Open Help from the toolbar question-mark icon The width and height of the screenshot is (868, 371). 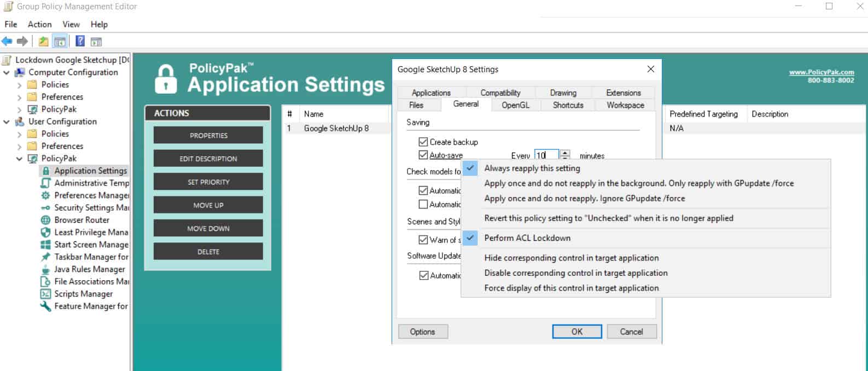(80, 41)
